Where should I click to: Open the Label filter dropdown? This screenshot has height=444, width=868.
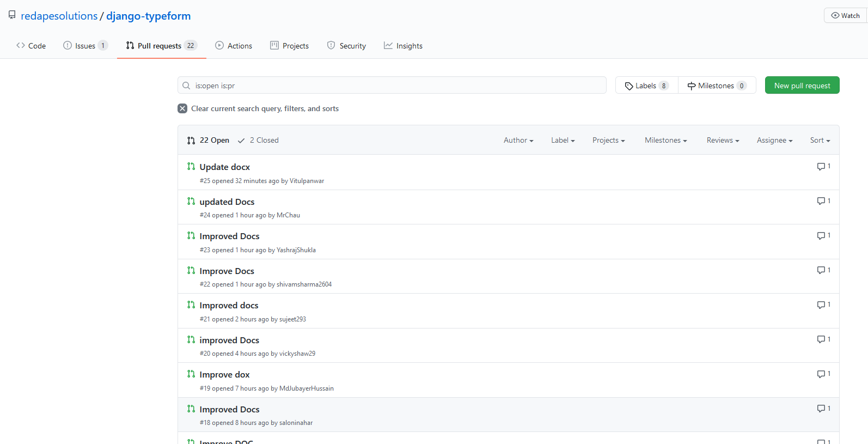click(563, 140)
